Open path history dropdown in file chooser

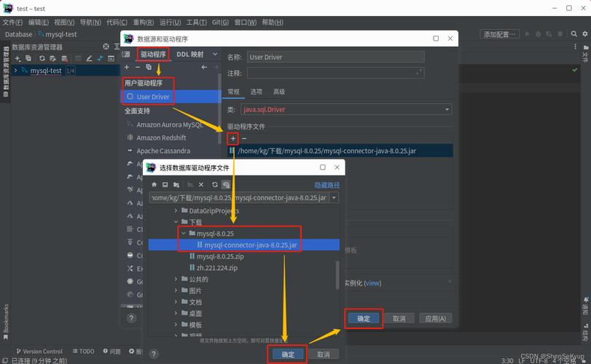(x=334, y=197)
